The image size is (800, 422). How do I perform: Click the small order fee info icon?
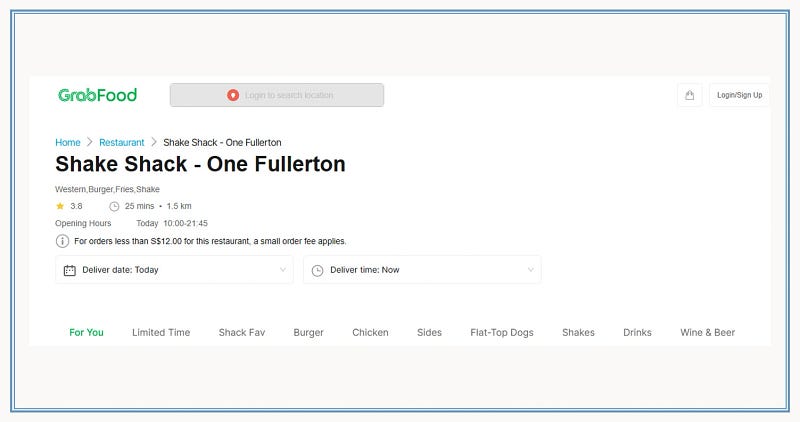[x=62, y=241]
